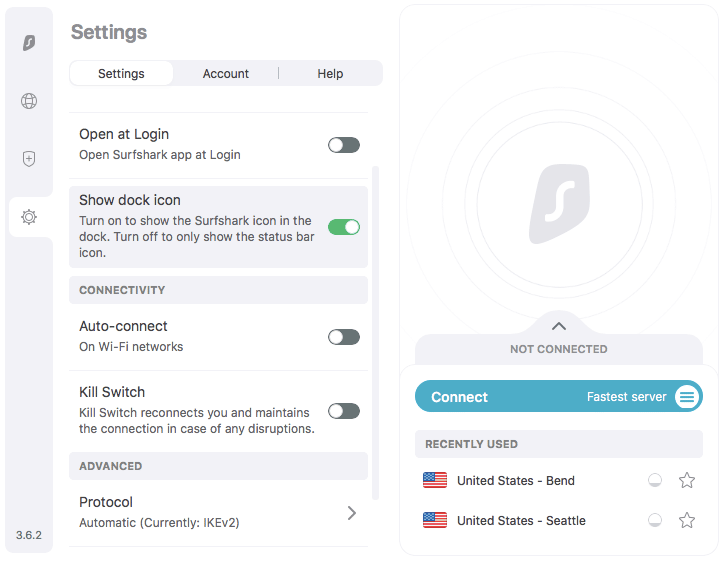The height and width of the screenshot is (563, 725).
Task: Open the globe locations icon in sidebar
Action: tap(29, 101)
